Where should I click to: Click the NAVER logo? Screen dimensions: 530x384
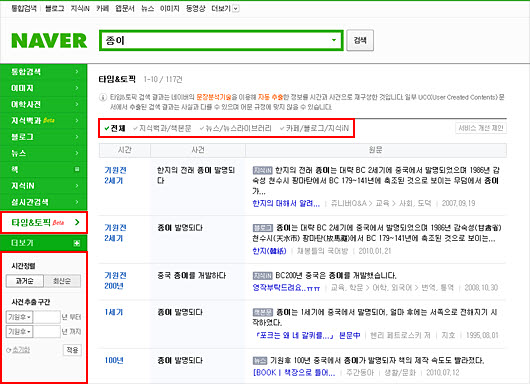point(49,41)
